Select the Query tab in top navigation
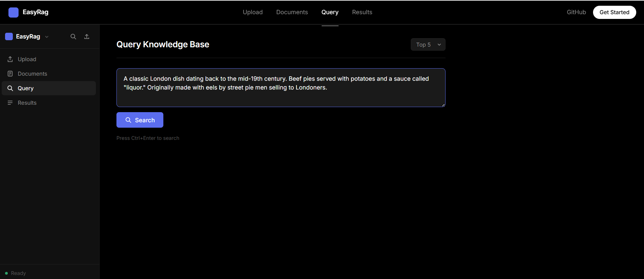The height and width of the screenshot is (279, 644). point(330,12)
